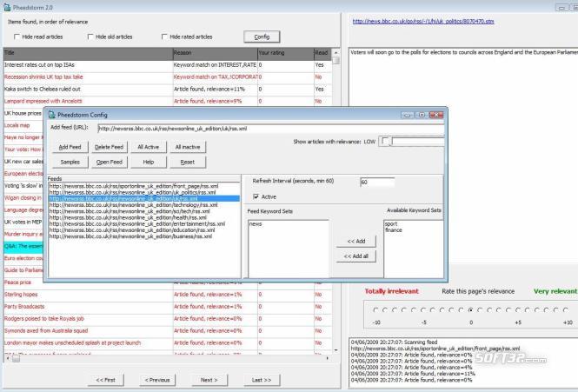Screen dimensions: 578x392
Task: Click the Add feed URL input field
Action: (x=271, y=129)
